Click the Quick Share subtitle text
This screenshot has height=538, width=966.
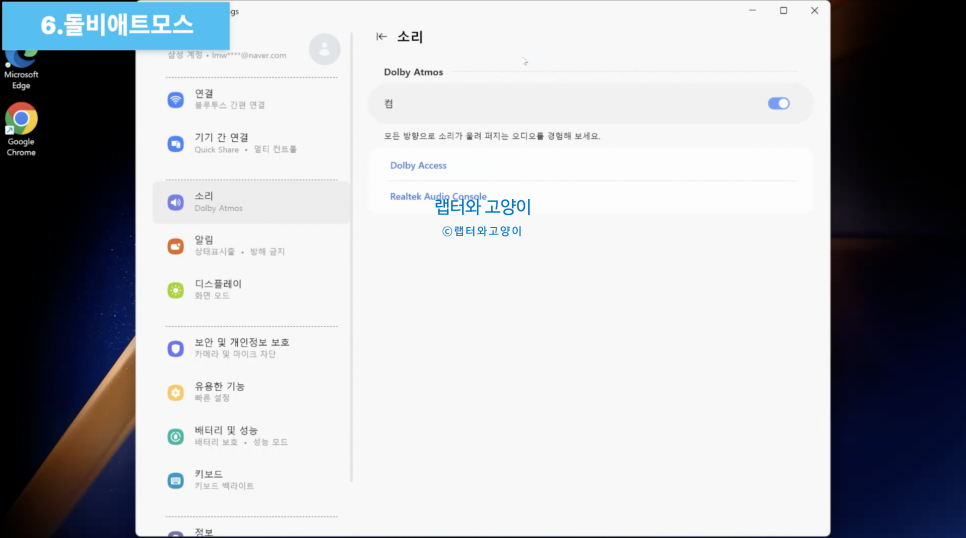coord(216,150)
